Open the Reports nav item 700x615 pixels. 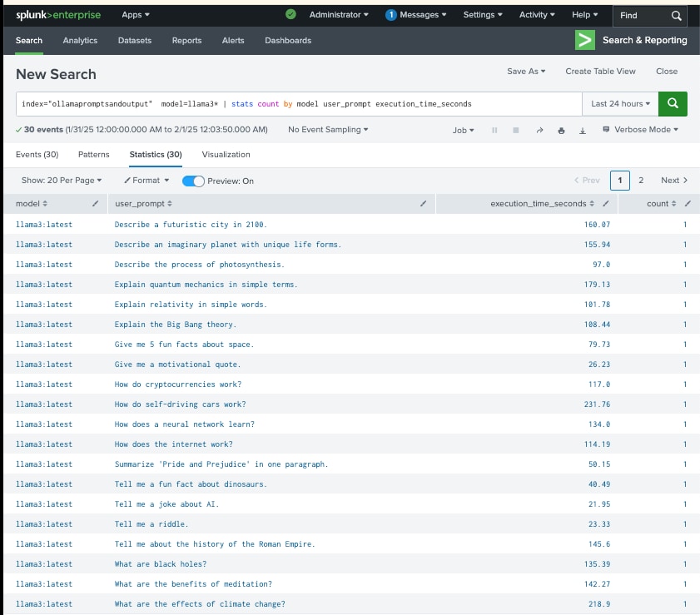[x=186, y=40]
